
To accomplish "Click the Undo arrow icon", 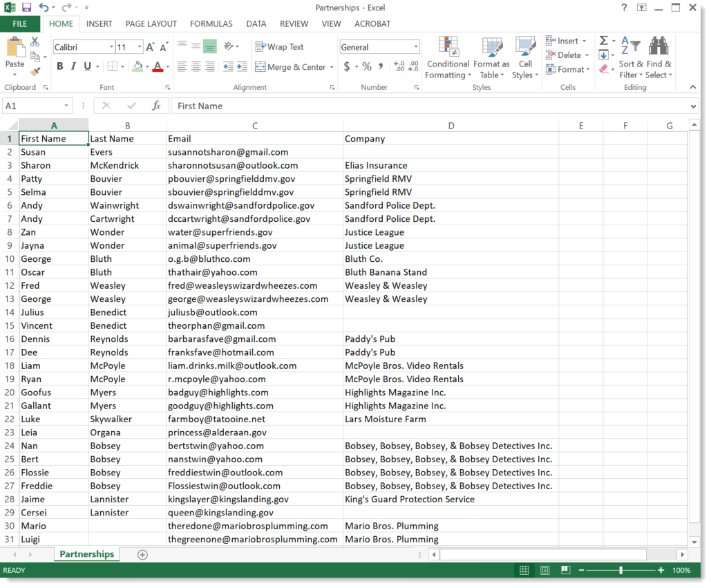I will tap(44, 7).
